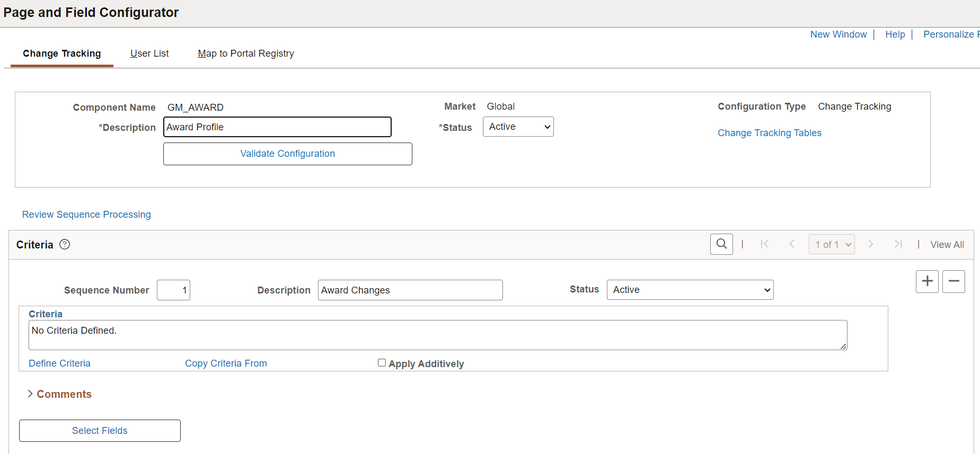Add a new criteria row with plus

click(927, 281)
